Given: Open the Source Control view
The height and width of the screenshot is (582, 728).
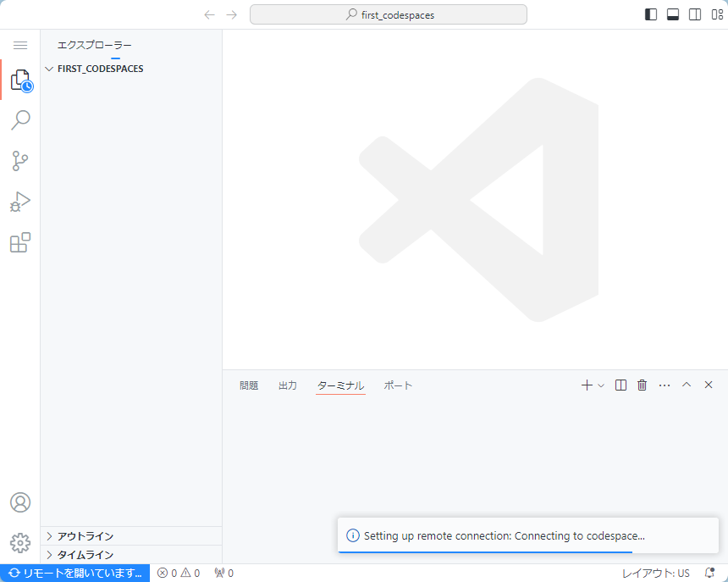Looking at the screenshot, I should pos(20,161).
